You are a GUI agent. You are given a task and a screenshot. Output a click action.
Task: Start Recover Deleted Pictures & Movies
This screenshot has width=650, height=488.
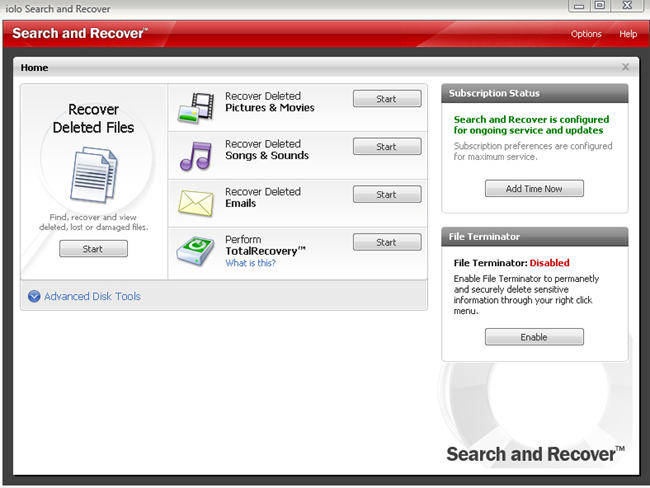387,99
